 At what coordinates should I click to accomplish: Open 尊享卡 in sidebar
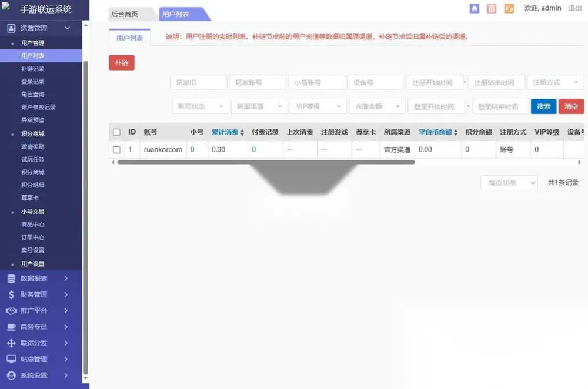click(30, 197)
